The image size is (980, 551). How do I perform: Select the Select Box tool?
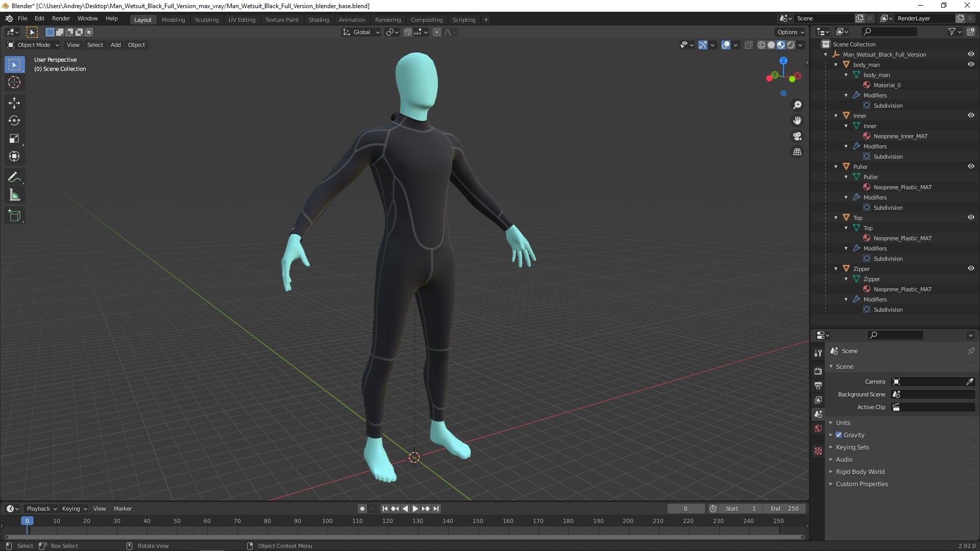point(14,65)
